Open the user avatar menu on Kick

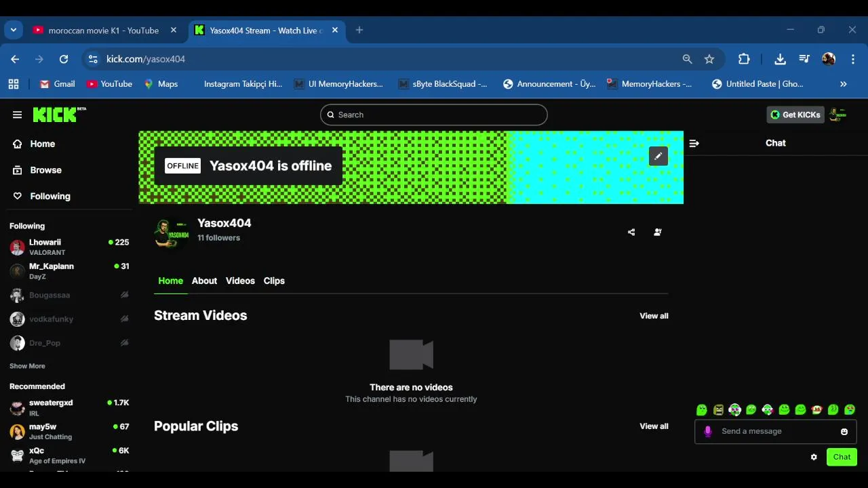tap(838, 115)
